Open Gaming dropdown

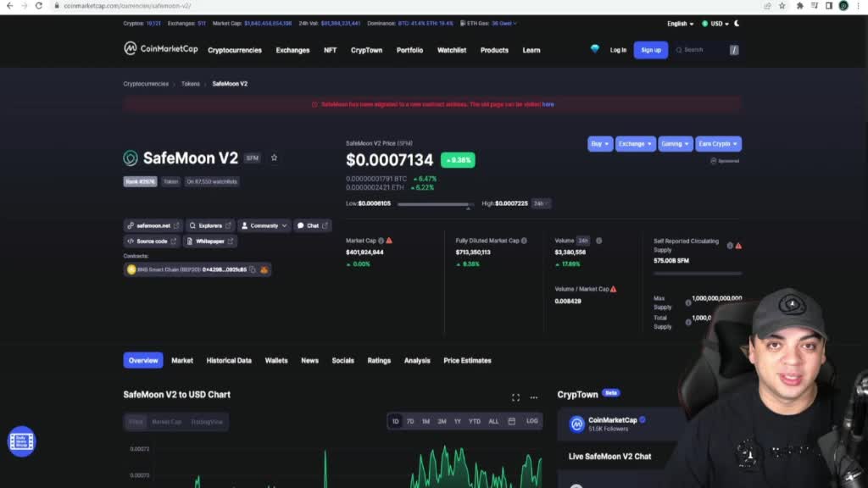click(675, 144)
